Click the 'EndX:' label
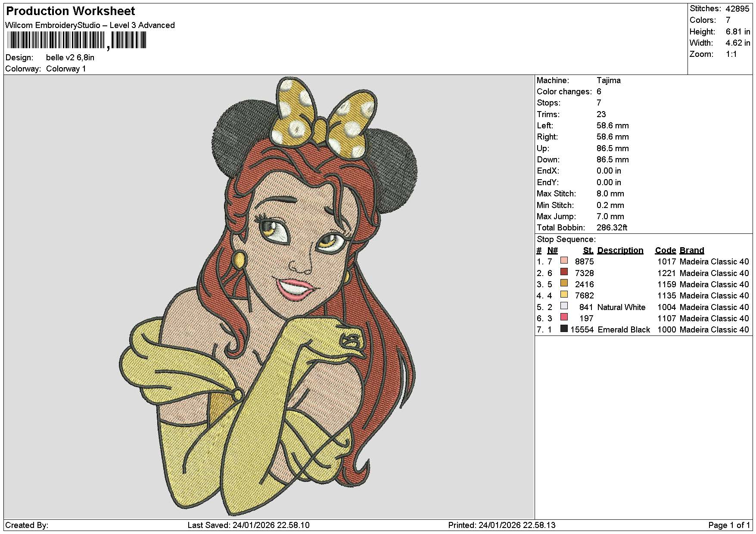This screenshot has width=756, height=534. [x=548, y=171]
